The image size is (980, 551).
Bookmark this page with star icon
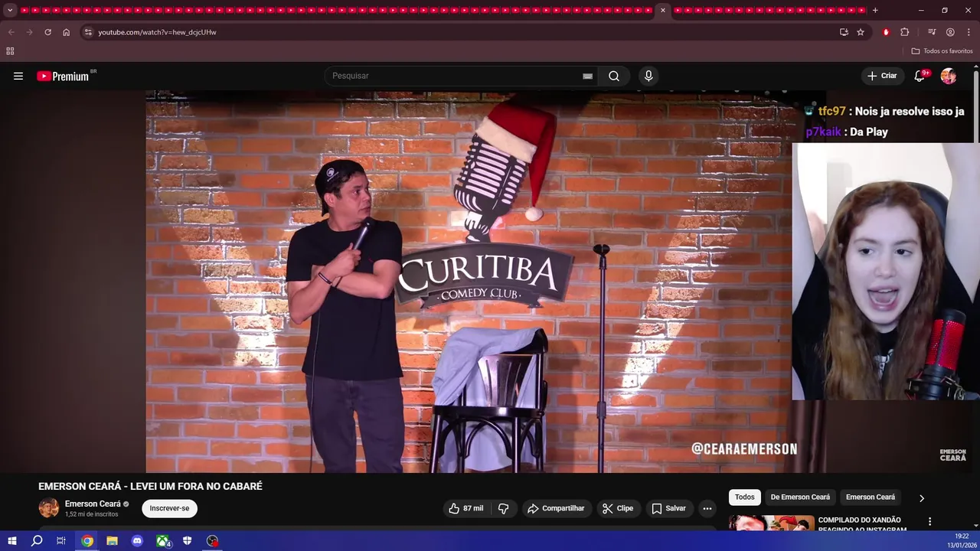click(x=861, y=32)
